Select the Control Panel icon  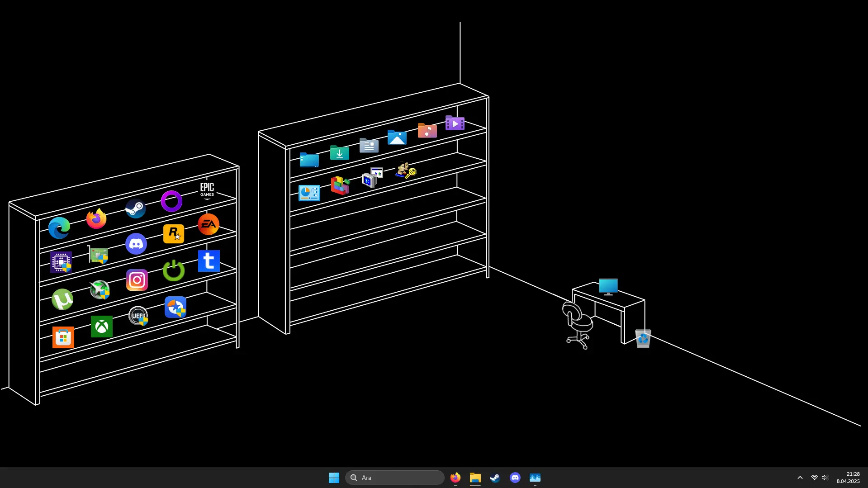click(309, 193)
